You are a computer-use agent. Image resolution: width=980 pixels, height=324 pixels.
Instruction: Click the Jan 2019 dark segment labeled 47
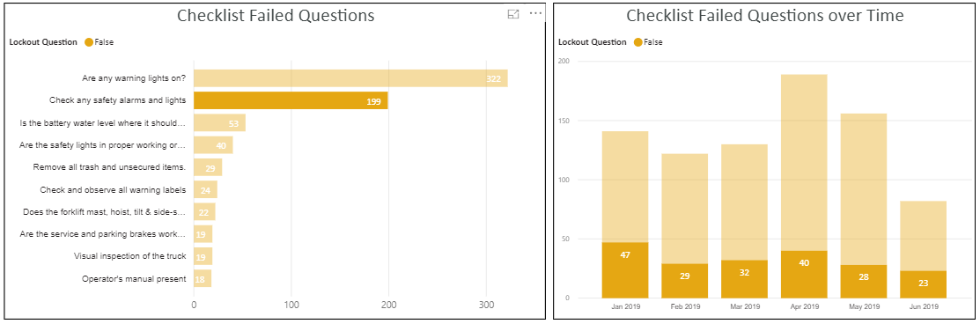pyautogui.click(x=625, y=270)
